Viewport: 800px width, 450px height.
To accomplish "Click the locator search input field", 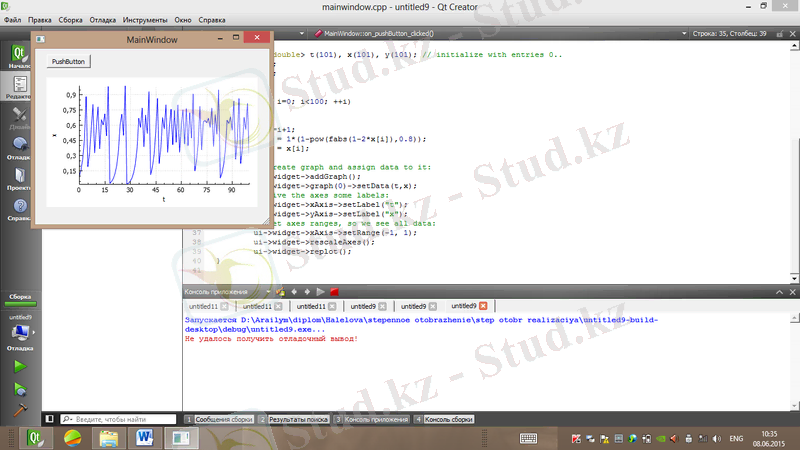I will 118,419.
